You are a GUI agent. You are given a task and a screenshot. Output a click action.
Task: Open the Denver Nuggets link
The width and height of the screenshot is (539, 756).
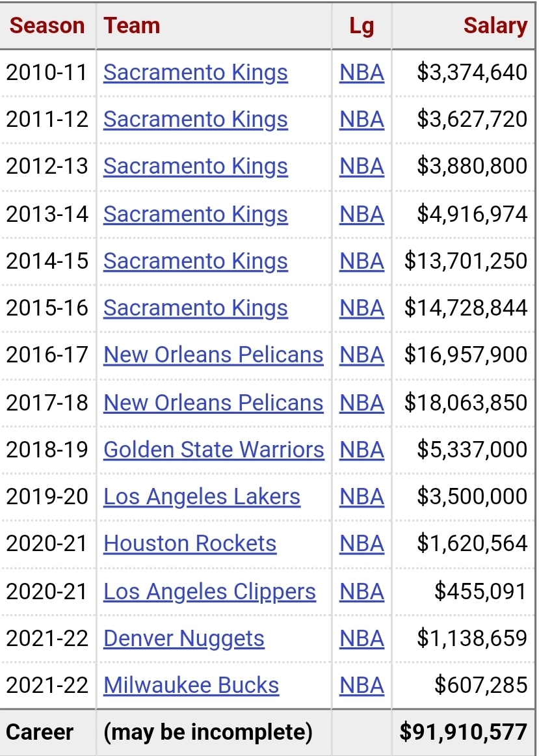pyautogui.click(x=184, y=638)
